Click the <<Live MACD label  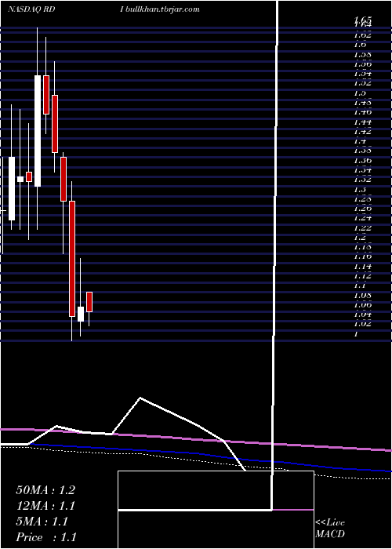[330, 529]
